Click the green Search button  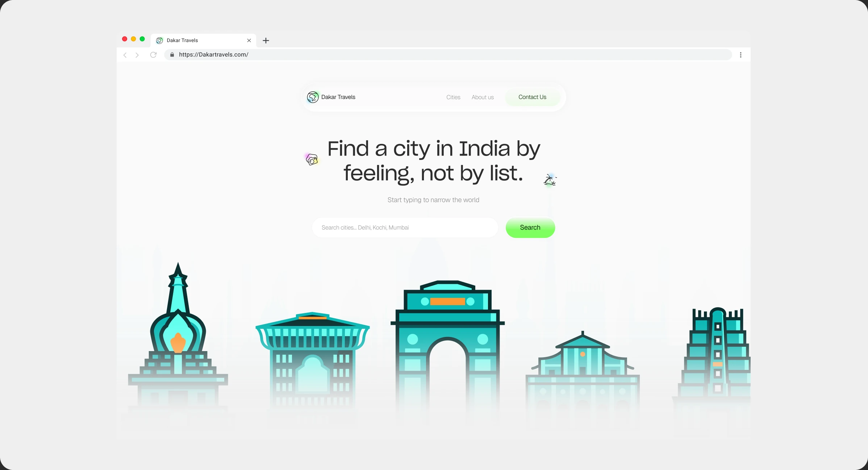point(530,227)
